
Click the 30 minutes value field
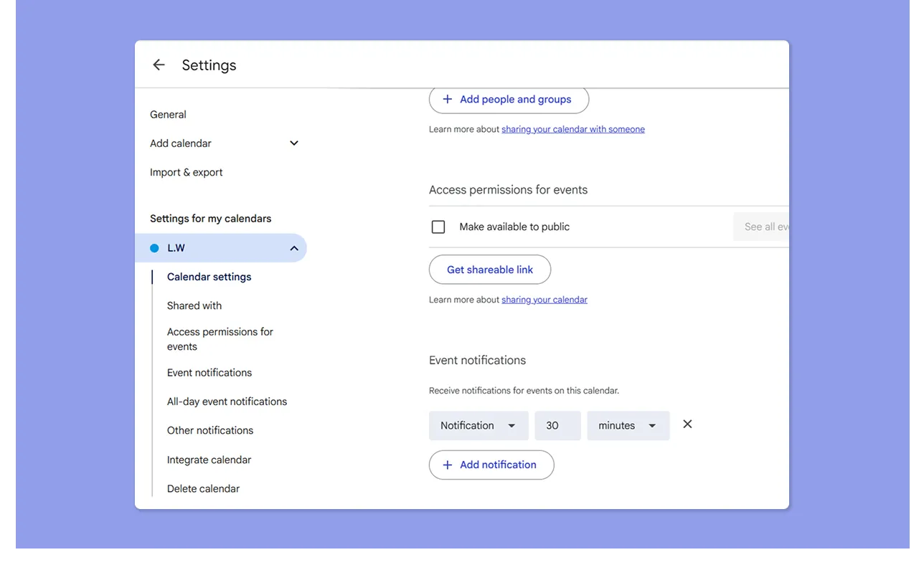pos(557,425)
